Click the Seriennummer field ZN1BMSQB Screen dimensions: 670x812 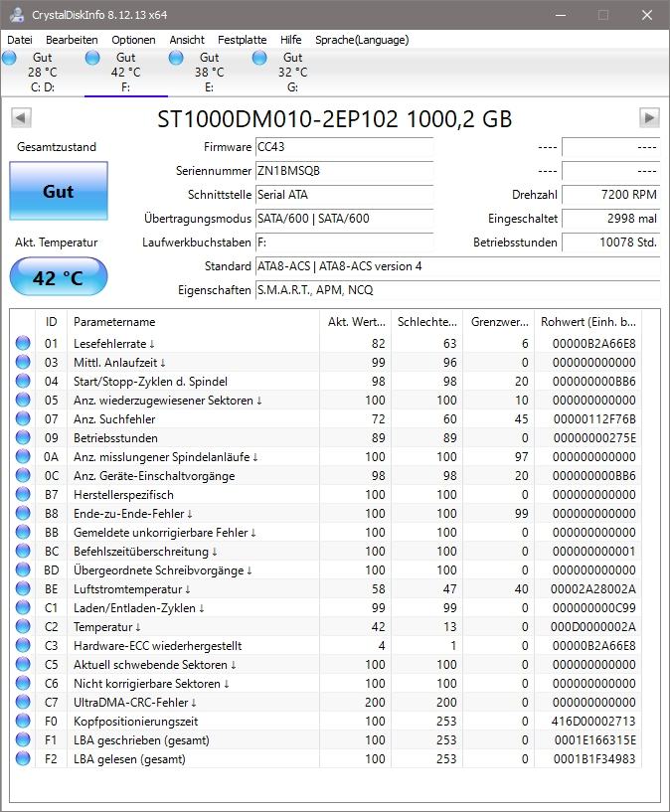pyautogui.click(x=344, y=171)
